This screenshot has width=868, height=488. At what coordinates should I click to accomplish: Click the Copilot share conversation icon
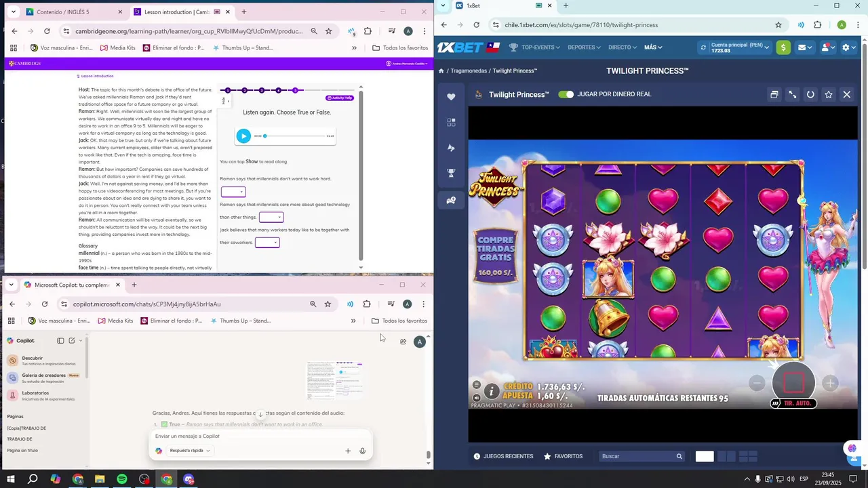403,342
